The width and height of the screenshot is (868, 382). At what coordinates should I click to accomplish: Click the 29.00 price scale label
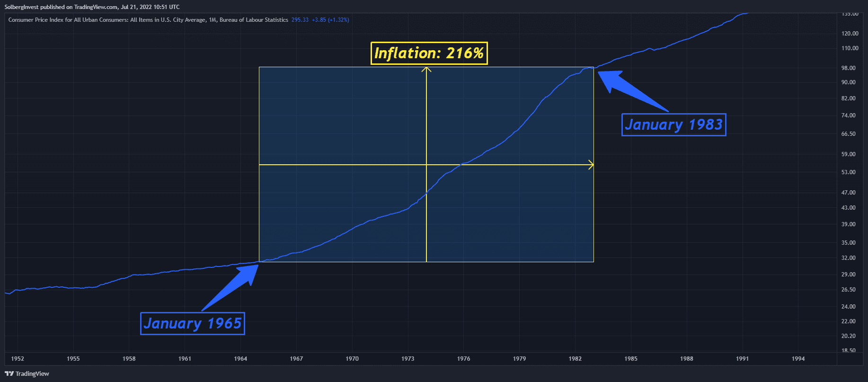pyautogui.click(x=849, y=275)
